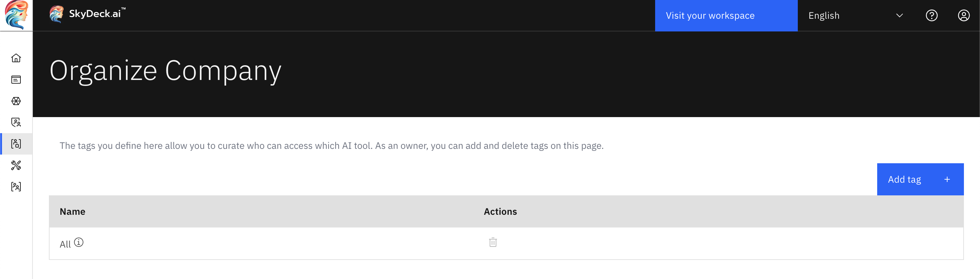
Task: Click the trash icon for the All tag
Action: tap(493, 243)
